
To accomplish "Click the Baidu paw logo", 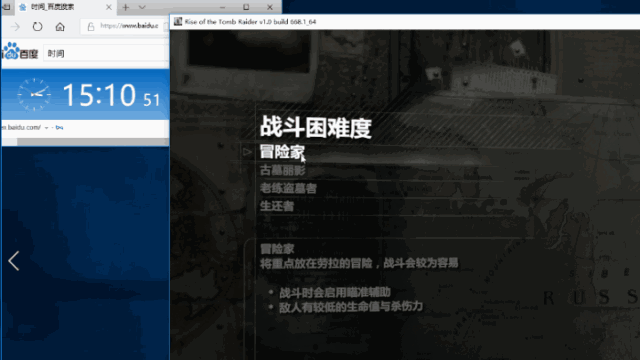I will (11, 51).
